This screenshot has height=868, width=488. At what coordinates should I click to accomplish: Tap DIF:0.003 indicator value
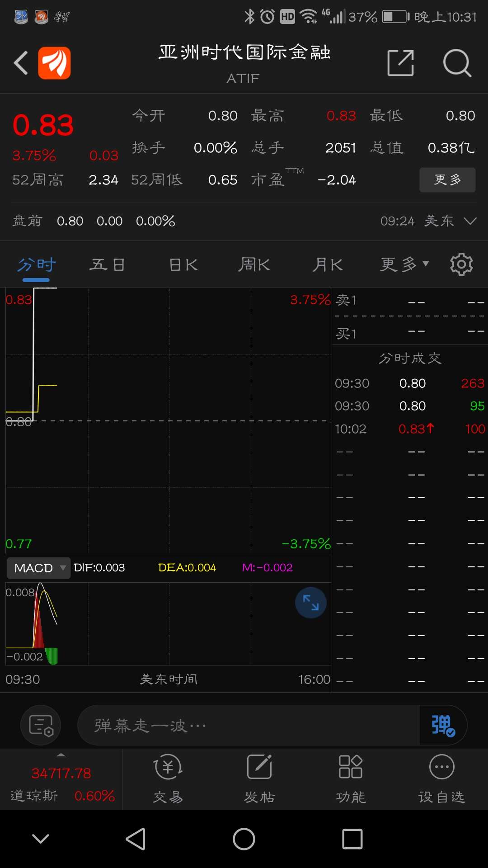pyautogui.click(x=99, y=568)
